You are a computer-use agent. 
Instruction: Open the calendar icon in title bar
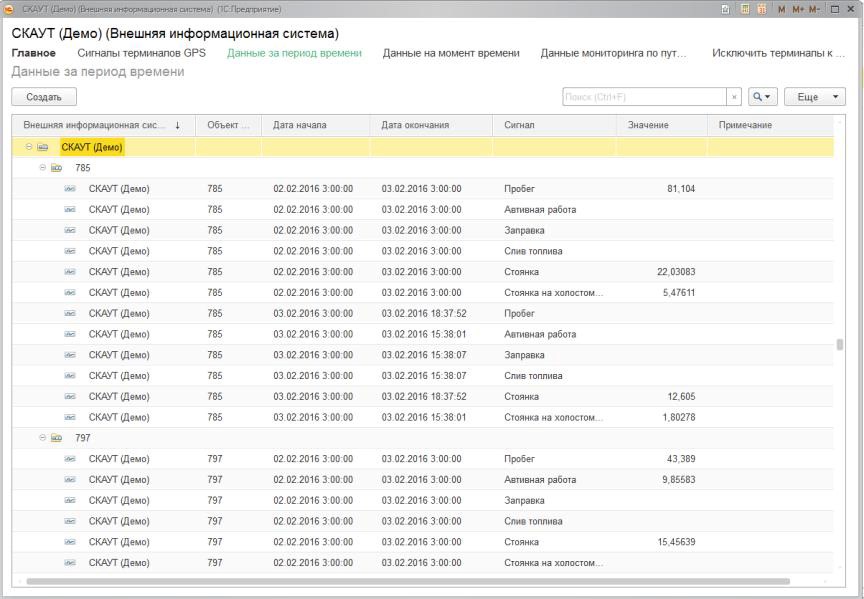point(763,9)
